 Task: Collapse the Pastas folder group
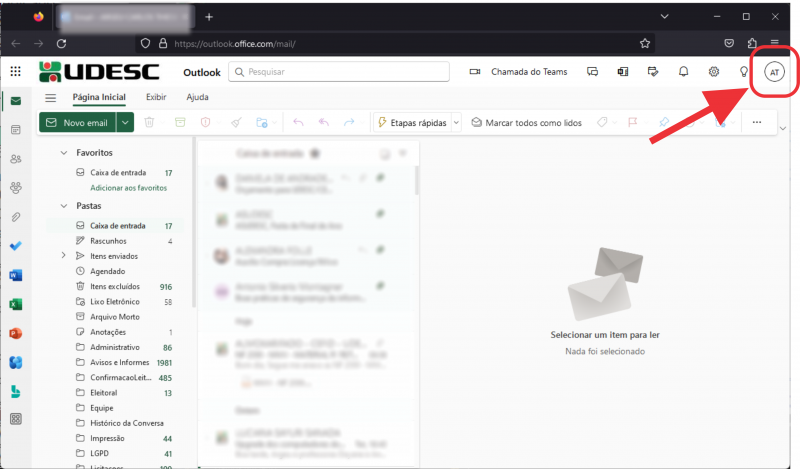click(x=64, y=206)
